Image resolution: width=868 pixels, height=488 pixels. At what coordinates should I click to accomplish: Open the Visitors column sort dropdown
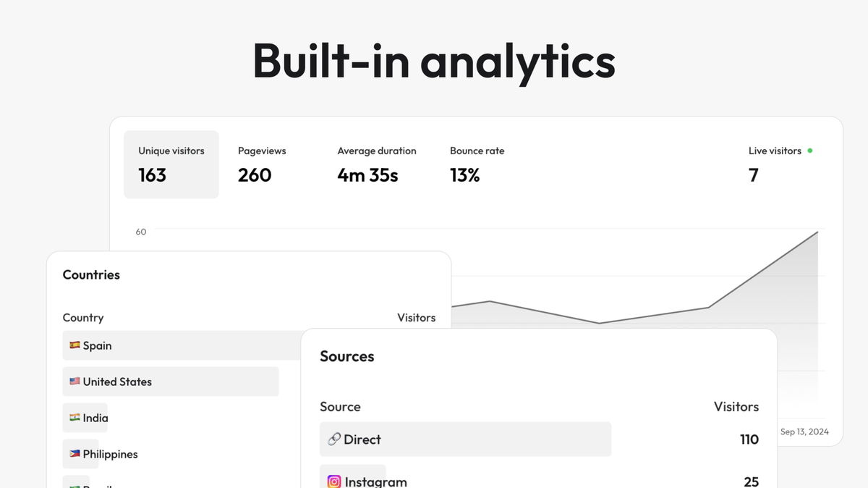point(416,318)
